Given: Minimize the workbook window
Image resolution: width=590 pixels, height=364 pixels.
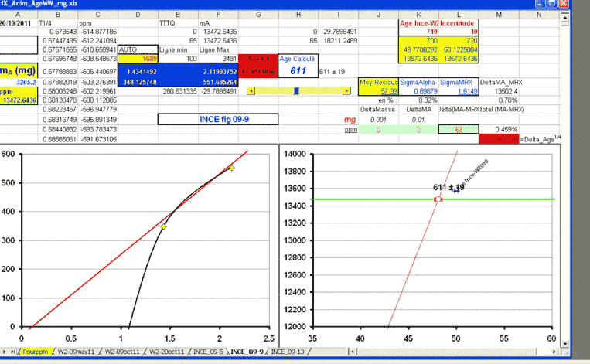Looking at the screenshot, I should (540, 4).
